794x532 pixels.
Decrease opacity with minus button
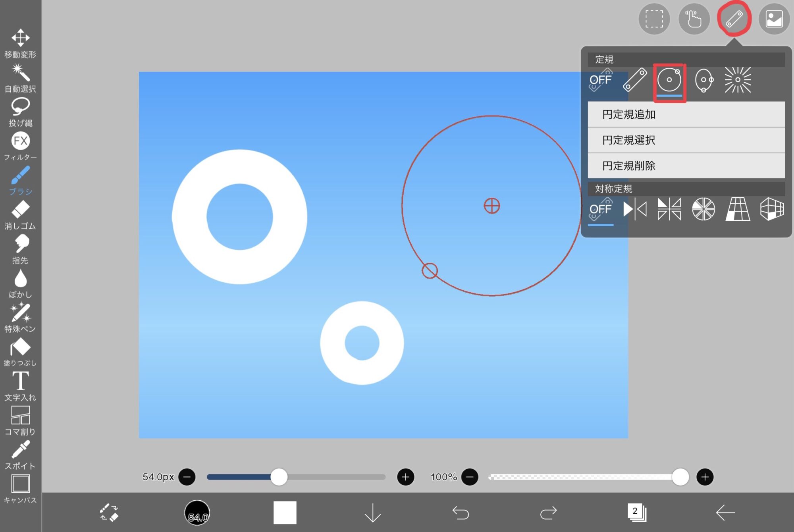coord(470,477)
